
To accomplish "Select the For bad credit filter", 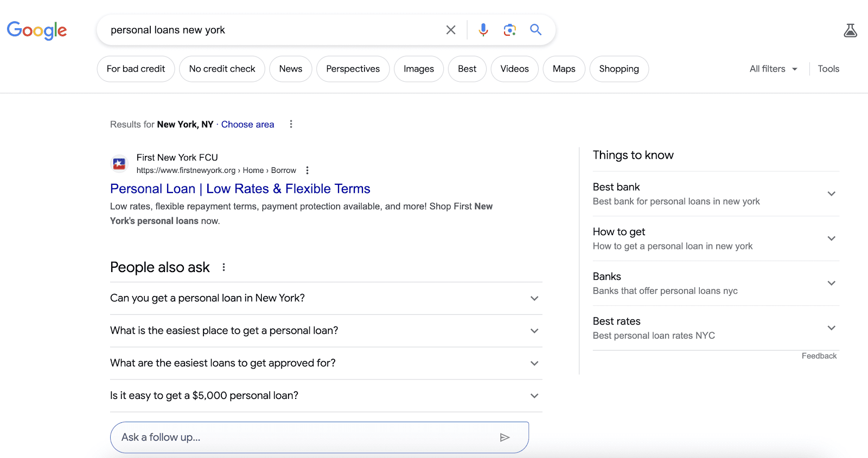I will pos(136,69).
